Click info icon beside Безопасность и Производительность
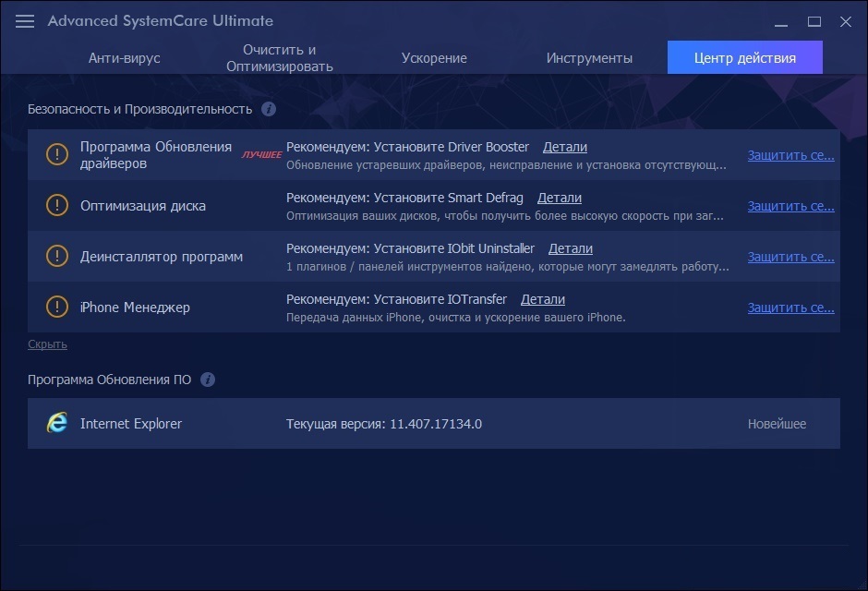The image size is (868, 591). coord(269,109)
